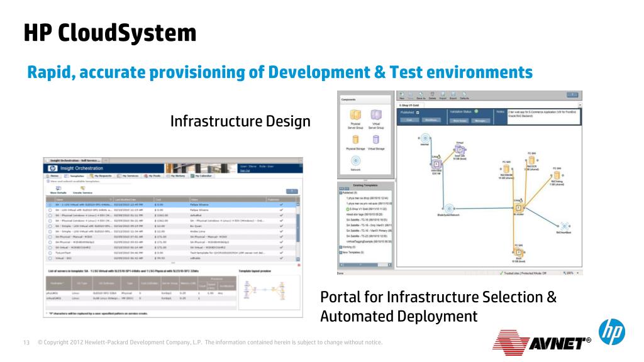Click the Delete trash icon in toolbar
Viewport: 644px width, 362px height.
click(432, 94)
